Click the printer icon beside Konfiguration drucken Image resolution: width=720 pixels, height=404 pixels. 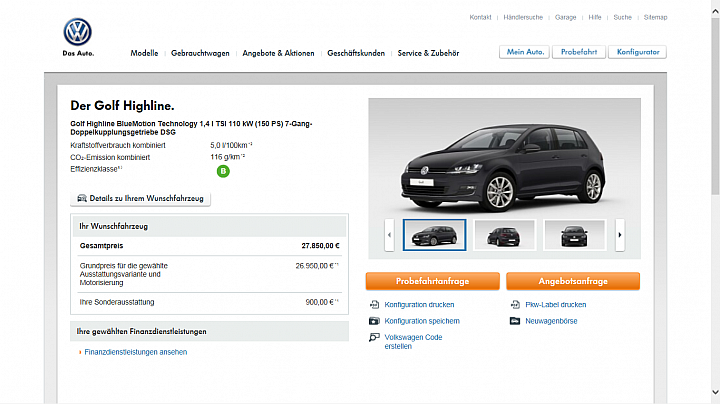[374, 304]
